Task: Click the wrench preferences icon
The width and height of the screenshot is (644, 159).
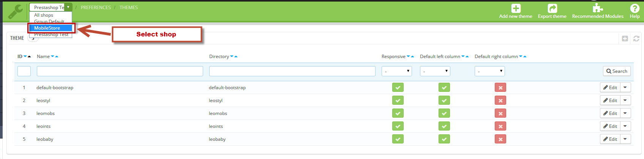Action: [16, 11]
